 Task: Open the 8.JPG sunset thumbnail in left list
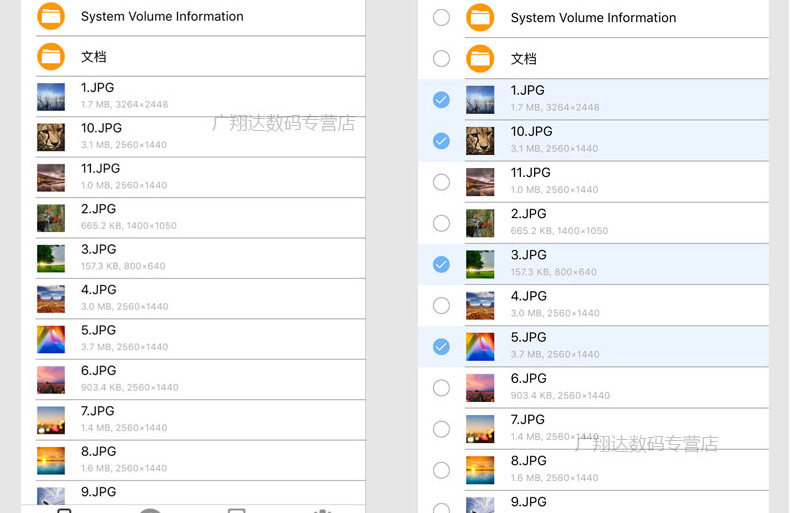(x=51, y=461)
